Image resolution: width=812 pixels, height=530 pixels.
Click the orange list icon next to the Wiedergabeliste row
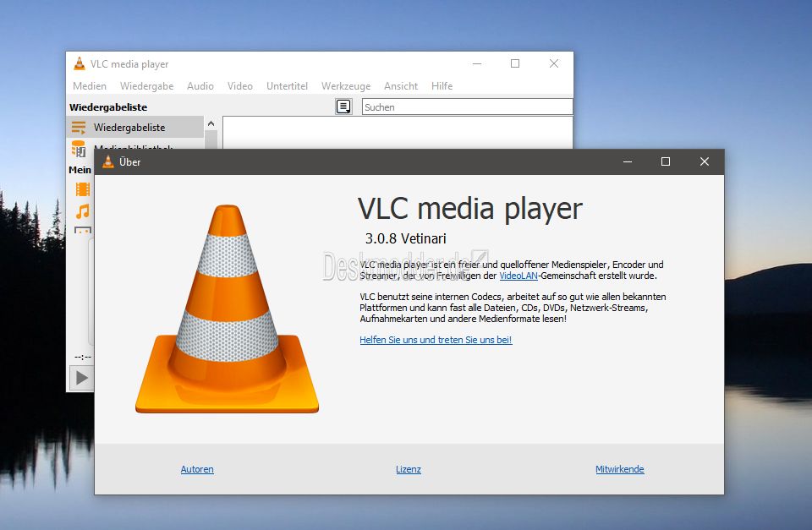click(79, 128)
